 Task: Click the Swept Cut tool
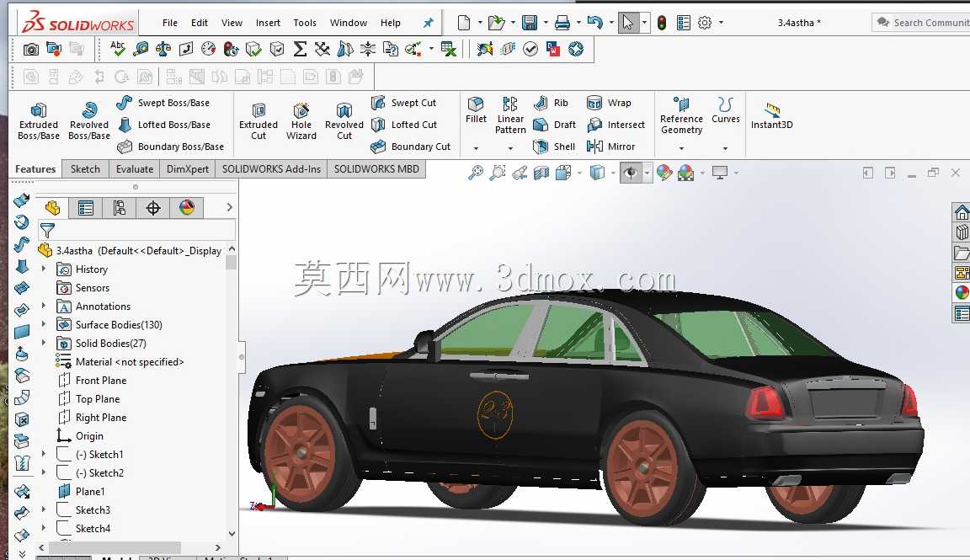click(404, 103)
